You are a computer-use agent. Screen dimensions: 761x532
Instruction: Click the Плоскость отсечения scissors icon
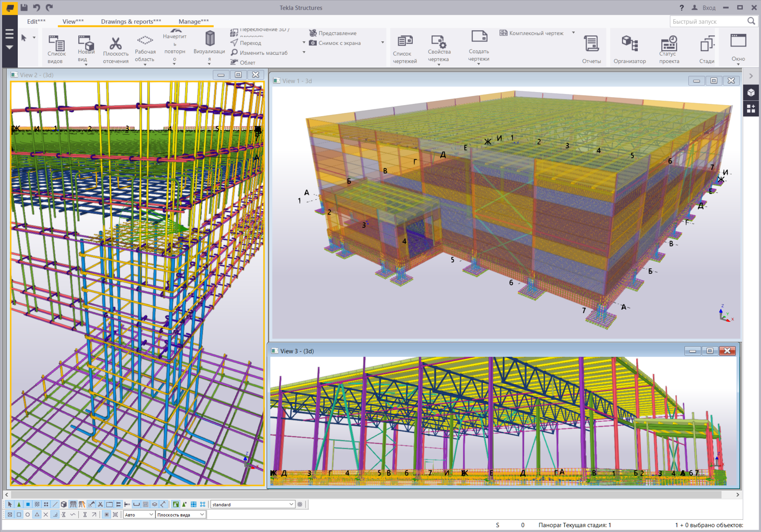coord(115,43)
